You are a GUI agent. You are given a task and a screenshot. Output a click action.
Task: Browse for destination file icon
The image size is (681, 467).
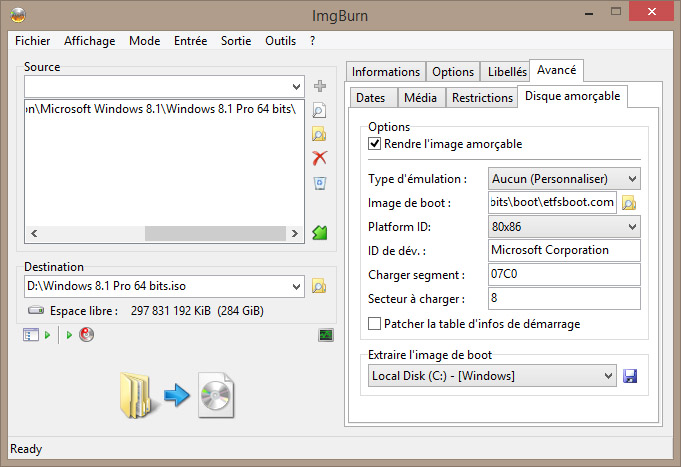point(319,286)
